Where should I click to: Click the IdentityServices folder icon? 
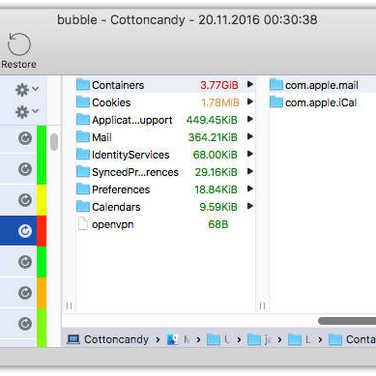[x=83, y=154]
